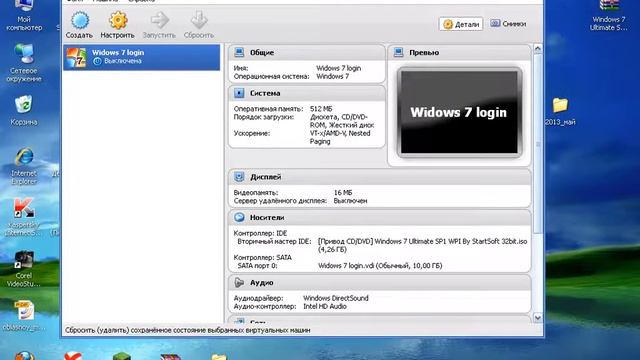Click the Операционная система value Windows 7
Image resolution: width=640 pixels, height=360 pixels.
(332, 76)
